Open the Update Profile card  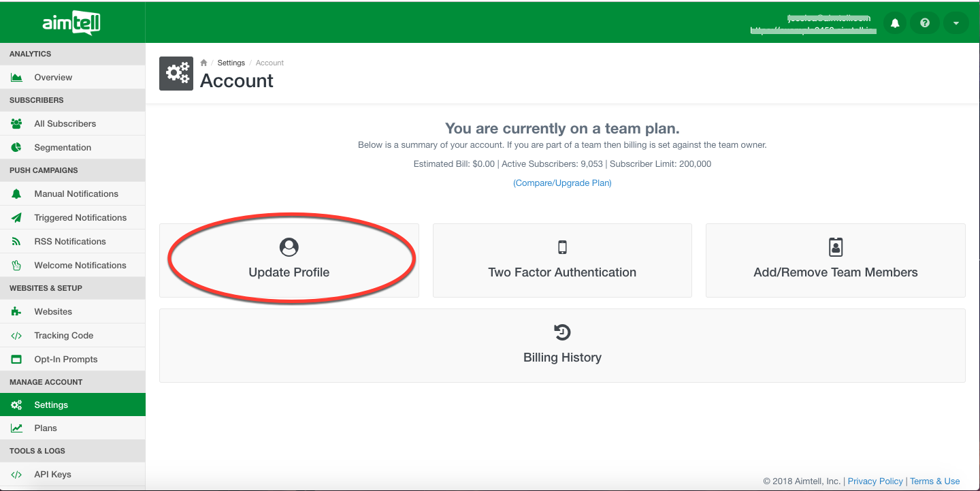[289, 261]
